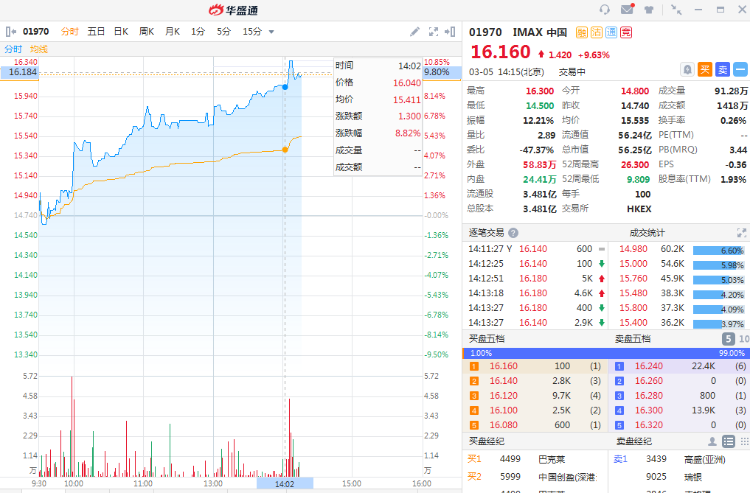Click the 沽 short-sell tag
The width and height of the screenshot is (750, 493).
(596, 32)
